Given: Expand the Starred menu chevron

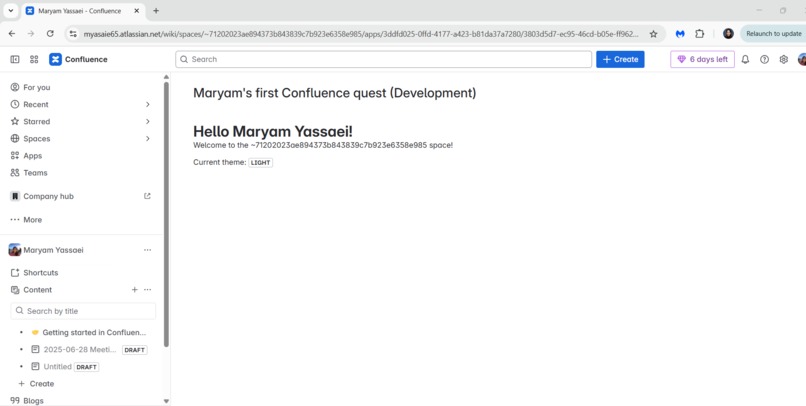Looking at the screenshot, I should click(148, 122).
